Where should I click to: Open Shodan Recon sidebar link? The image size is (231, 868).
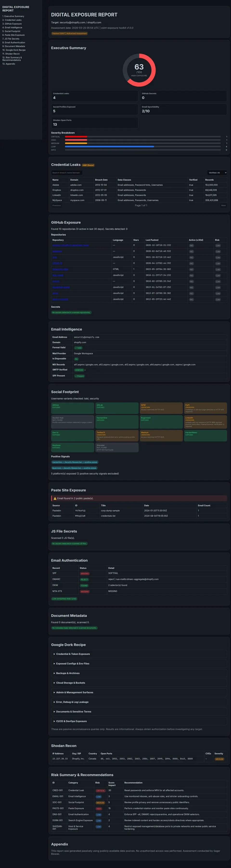pyautogui.click(x=11, y=54)
